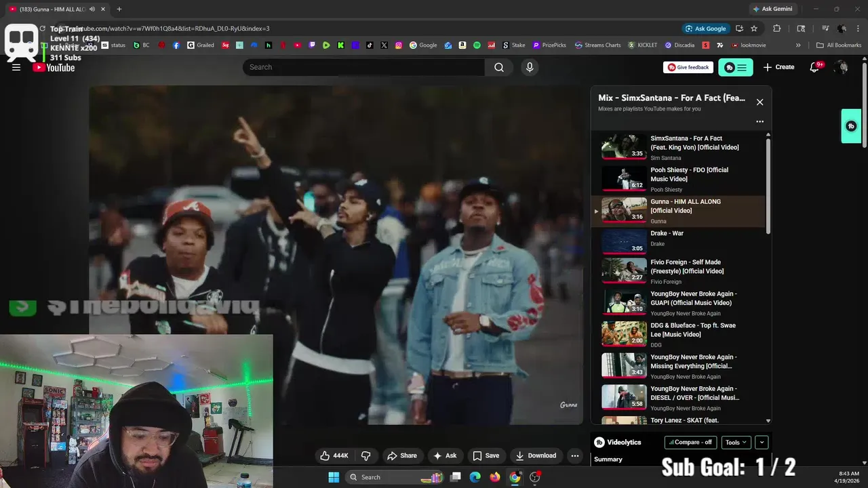Open the lookmovie bookmark

click(749, 45)
